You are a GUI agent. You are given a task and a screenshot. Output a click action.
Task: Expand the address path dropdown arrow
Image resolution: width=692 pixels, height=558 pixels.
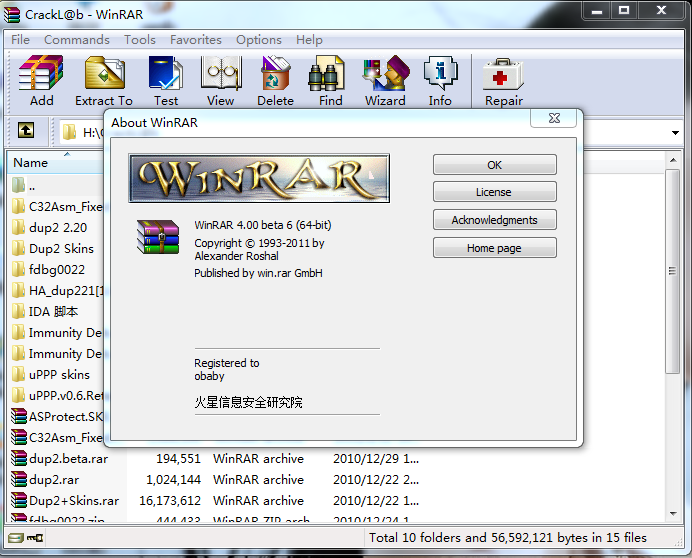tap(675, 132)
